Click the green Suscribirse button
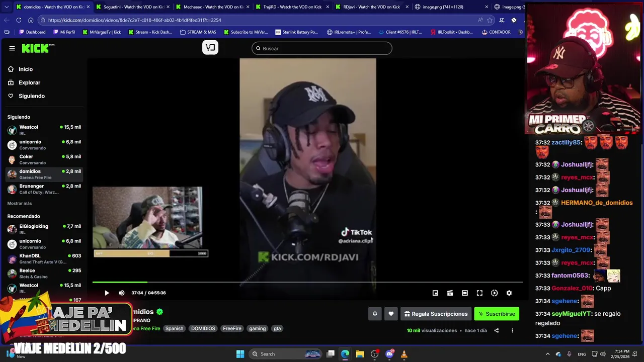The height and width of the screenshot is (362, 644). pyautogui.click(x=497, y=314)
